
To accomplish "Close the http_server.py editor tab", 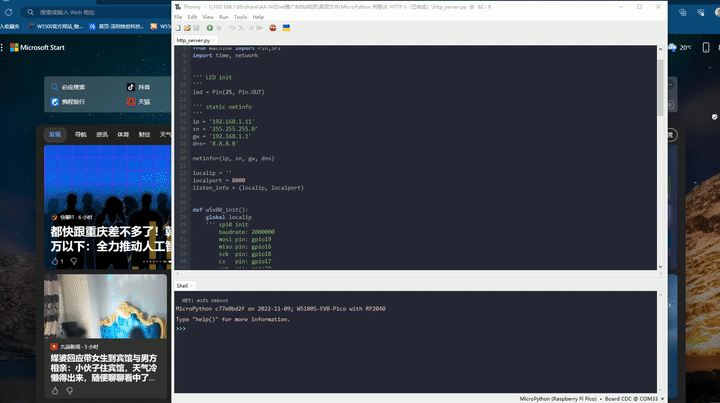I will click(214, 40).
